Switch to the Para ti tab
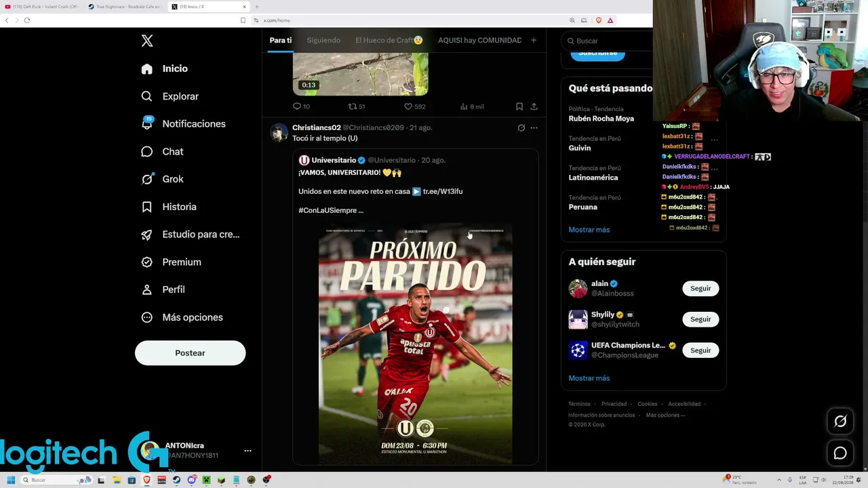Screen dimensions: 868x488 coord(281,40)
